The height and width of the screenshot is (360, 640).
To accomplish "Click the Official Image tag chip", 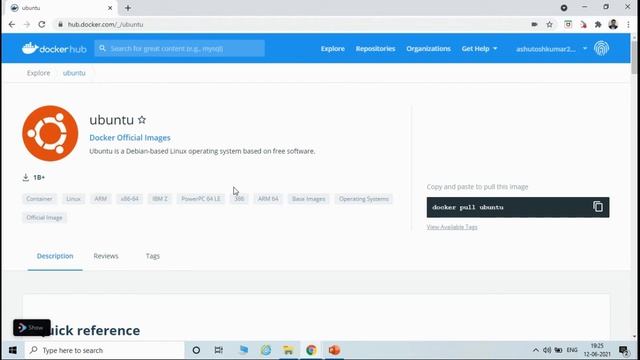I will [x=44, y=218].
